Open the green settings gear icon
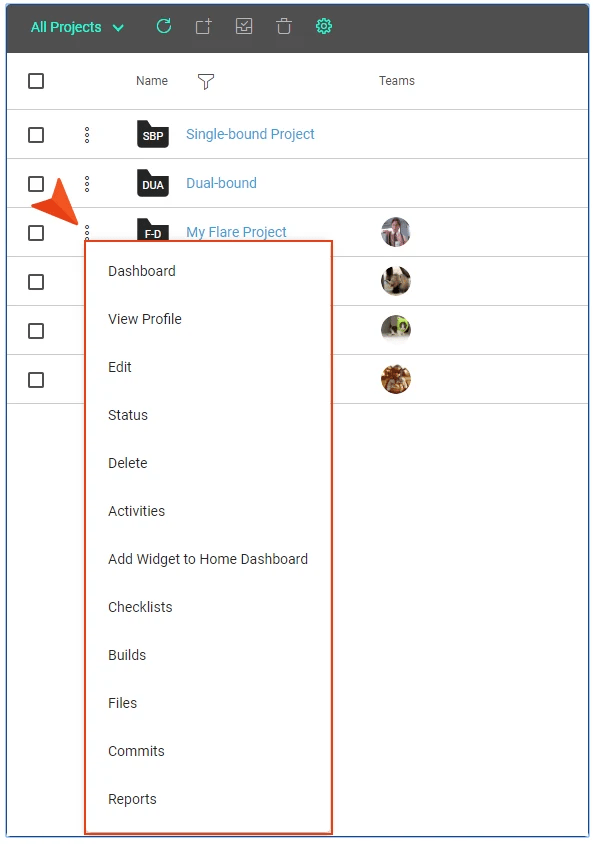 [324, 26]
